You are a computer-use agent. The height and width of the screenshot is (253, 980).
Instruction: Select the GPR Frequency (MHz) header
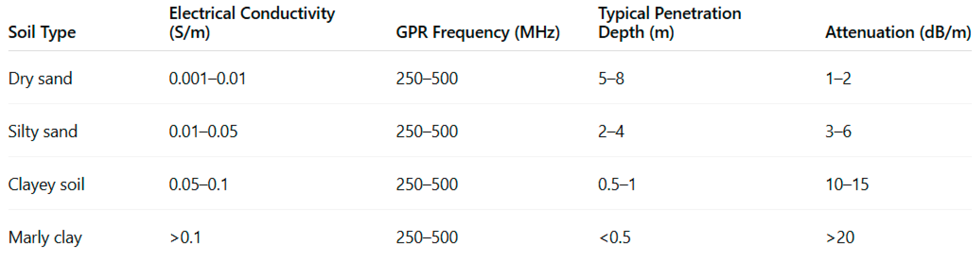click(x=477, y=33)
